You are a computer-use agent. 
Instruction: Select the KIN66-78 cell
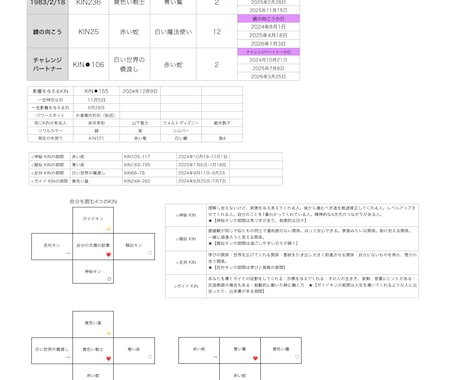(149, 173)
